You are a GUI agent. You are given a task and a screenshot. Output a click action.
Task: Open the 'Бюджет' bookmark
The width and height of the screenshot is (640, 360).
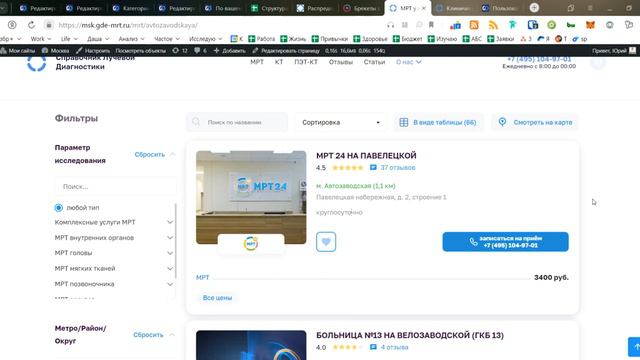(x=407, y=39)
